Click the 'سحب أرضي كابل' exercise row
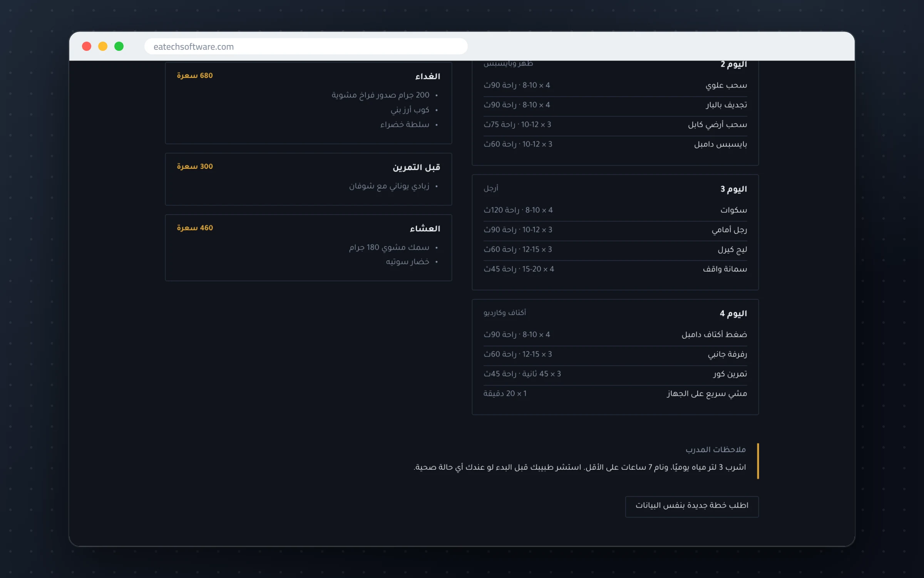The height and width of the screenshot is (578, 924). [x=615, y=125]
